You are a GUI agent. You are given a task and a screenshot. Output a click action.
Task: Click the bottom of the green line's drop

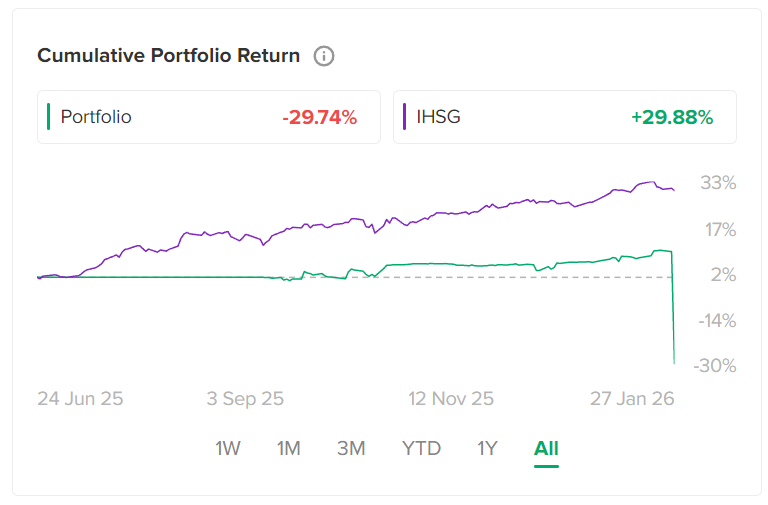(x=674, y=362)
